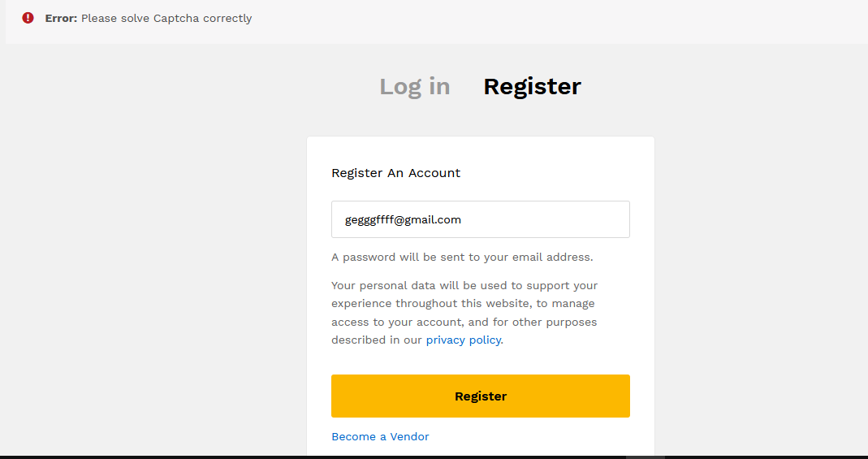Click empty space right of the typed email
868x459 pixels.
click(x=546, y=219)
